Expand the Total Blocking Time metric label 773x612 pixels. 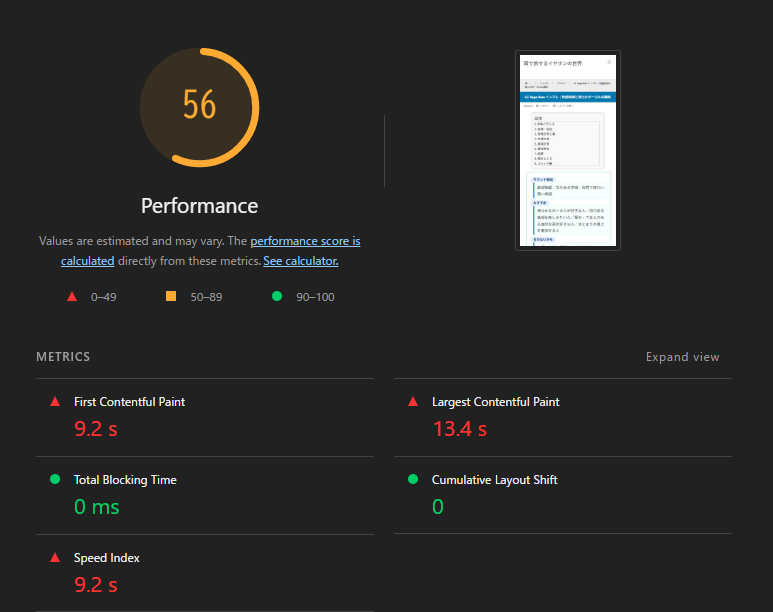[x=125, y=480]
